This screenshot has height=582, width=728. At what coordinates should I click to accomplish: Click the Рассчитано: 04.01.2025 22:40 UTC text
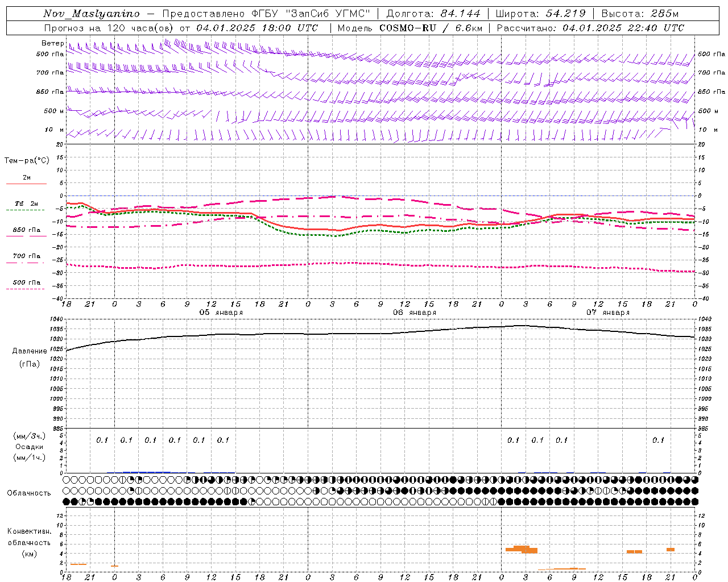(x=590, y=28)
